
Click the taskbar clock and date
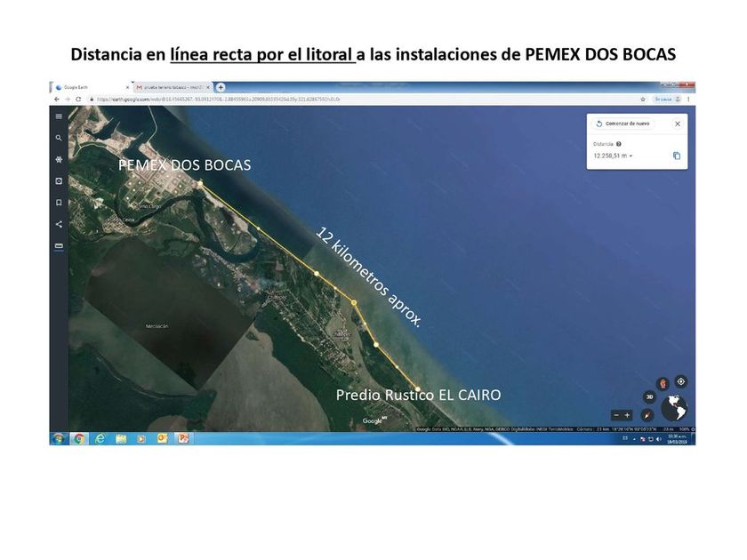point(679,438)
